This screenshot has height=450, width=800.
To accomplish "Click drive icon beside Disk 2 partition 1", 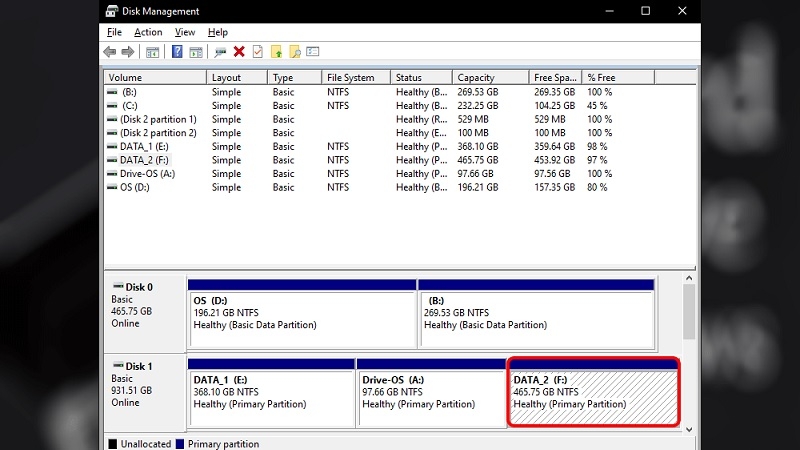I will [x=112, y=119].
